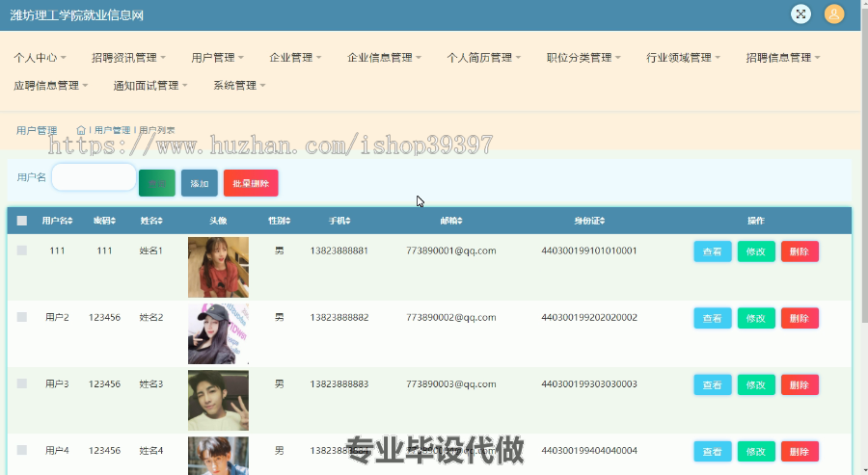
Task: Click 修改 for 用户2
Action: coord(756,319)
